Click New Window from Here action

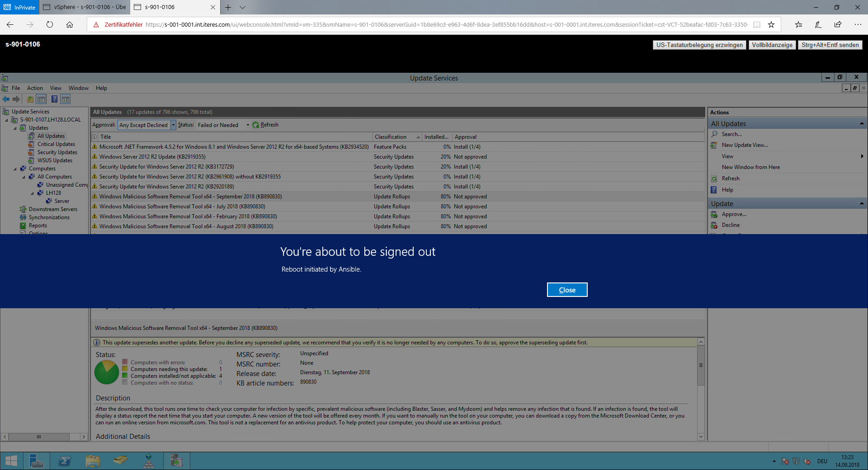(750, 167)
